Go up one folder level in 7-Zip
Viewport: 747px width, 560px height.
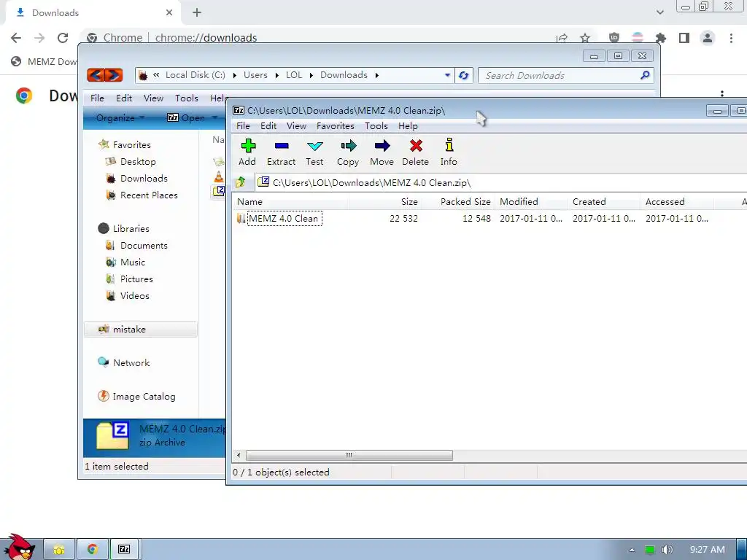pyautogui.click(x=241, y=182)
